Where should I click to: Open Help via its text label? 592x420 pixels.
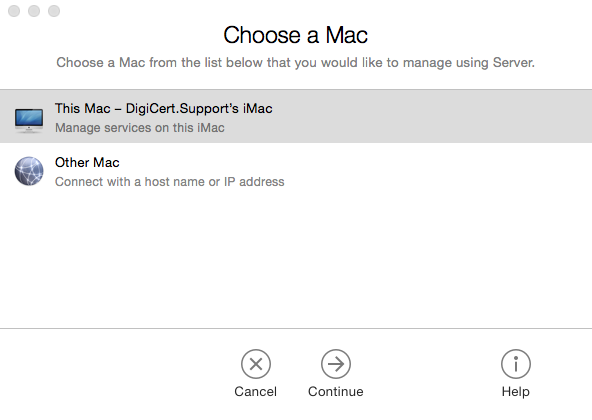[x=516, y=392]
